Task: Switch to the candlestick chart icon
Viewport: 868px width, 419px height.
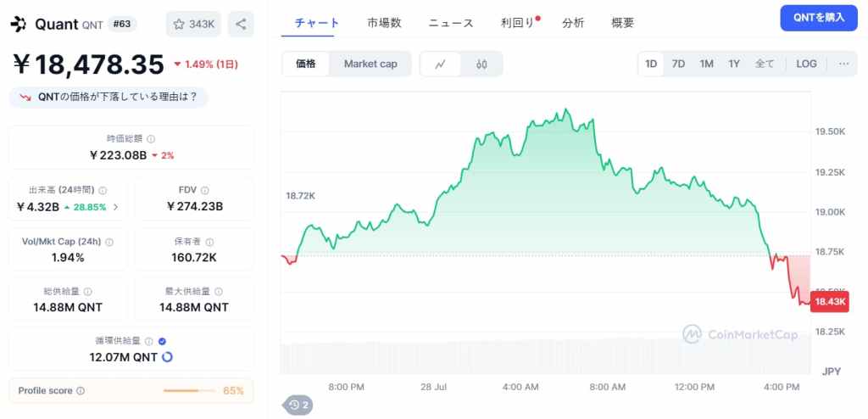Action: click(481, 64)
